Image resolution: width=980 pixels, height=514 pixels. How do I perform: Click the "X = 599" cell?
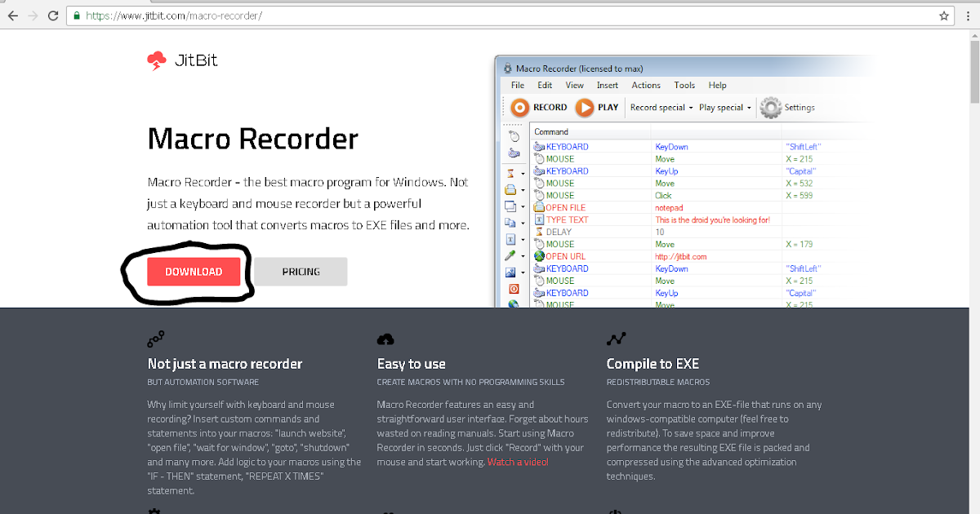pos(799,196)
